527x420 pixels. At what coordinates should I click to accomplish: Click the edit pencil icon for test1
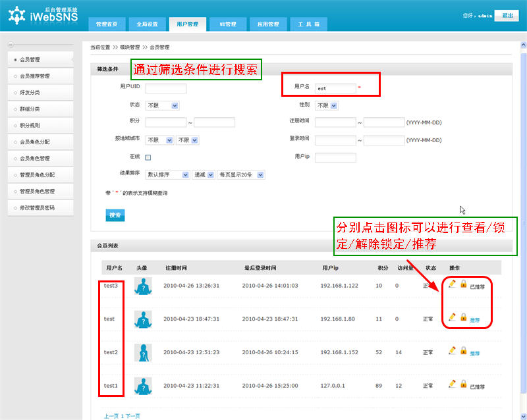pyautogui.click(x=453, y=384)
